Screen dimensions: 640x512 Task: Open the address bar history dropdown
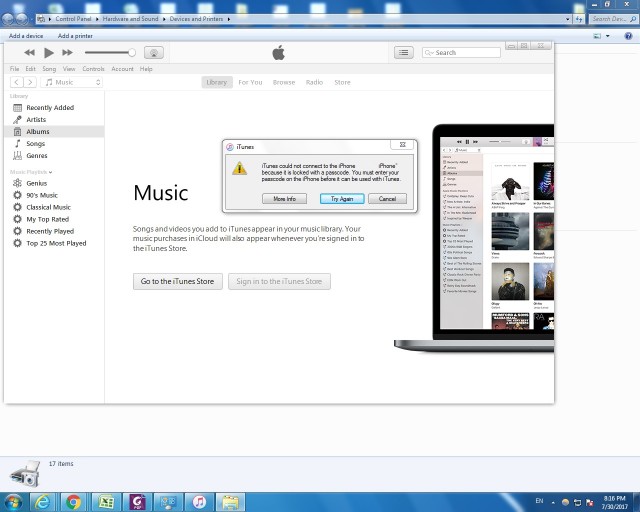pos(568,19)
